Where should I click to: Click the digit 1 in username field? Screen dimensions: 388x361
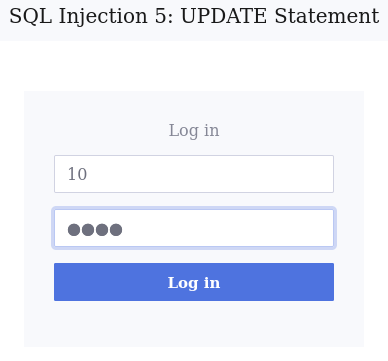click(72, 174)
